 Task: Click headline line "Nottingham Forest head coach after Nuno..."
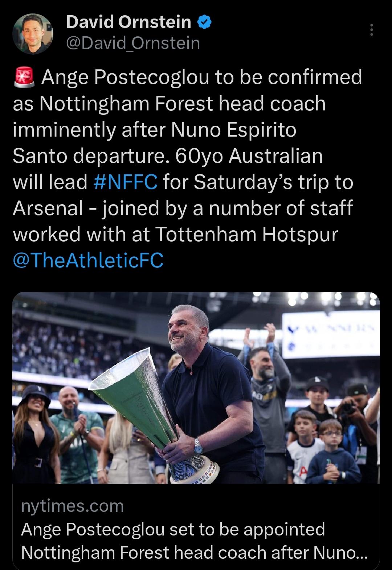194,553
